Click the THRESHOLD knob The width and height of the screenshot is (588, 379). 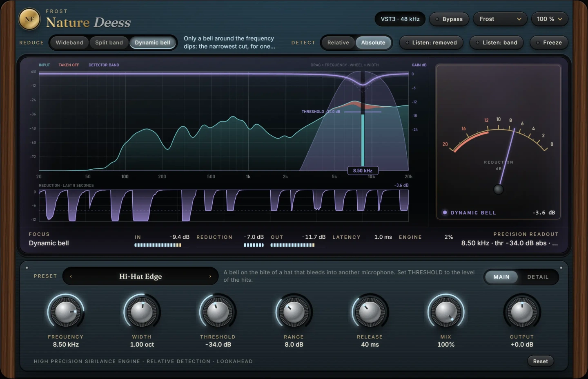[x=218, y=312]
